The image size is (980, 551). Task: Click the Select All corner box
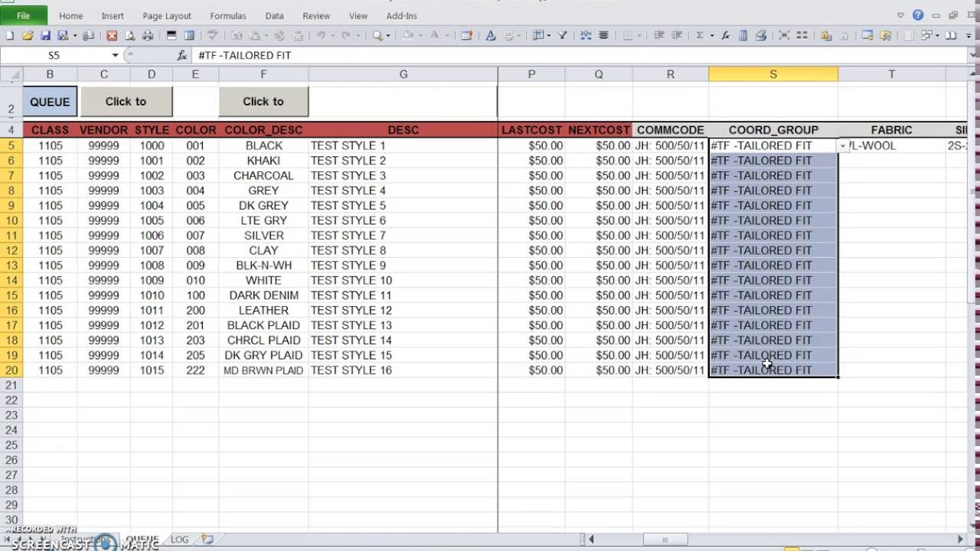click(x=11, y=74)
